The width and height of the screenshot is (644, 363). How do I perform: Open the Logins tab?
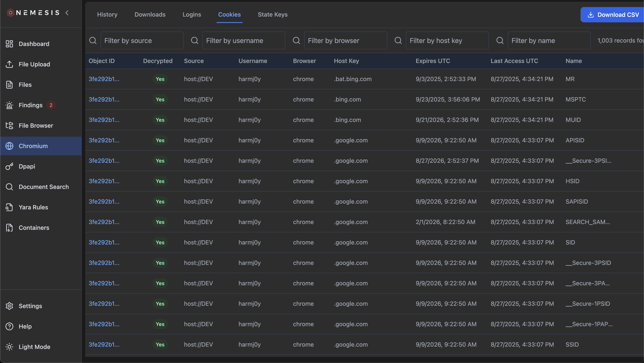[192, 14]
